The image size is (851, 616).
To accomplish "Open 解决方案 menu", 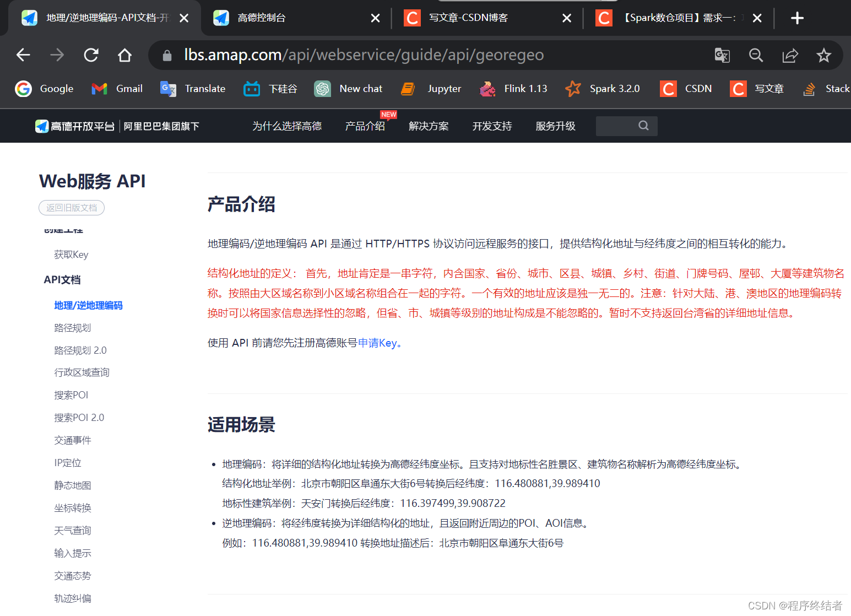I will (429, 126).
